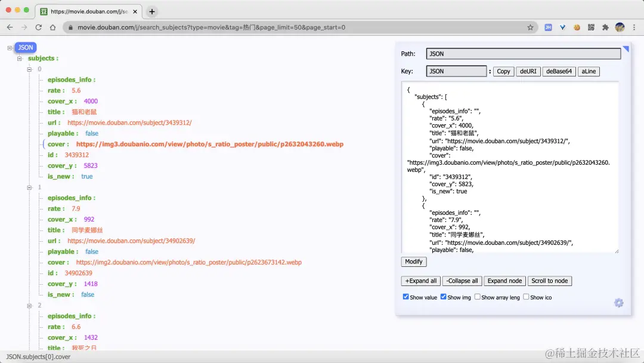The height and width of the screenshot is (363, 644).
Task: Collapse array item 1
Action: point(29,187)
